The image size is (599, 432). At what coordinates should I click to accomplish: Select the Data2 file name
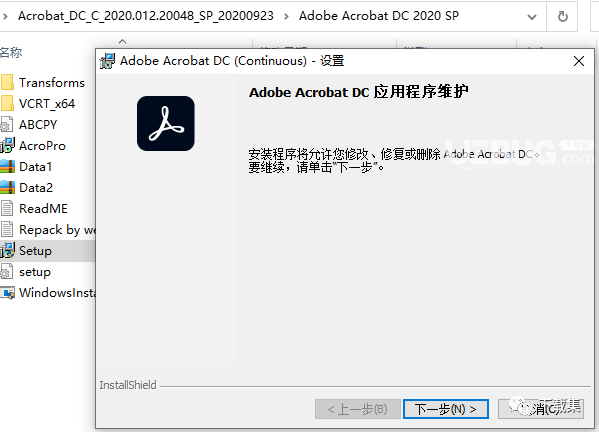pyautogui.click(x=36, y=188)
